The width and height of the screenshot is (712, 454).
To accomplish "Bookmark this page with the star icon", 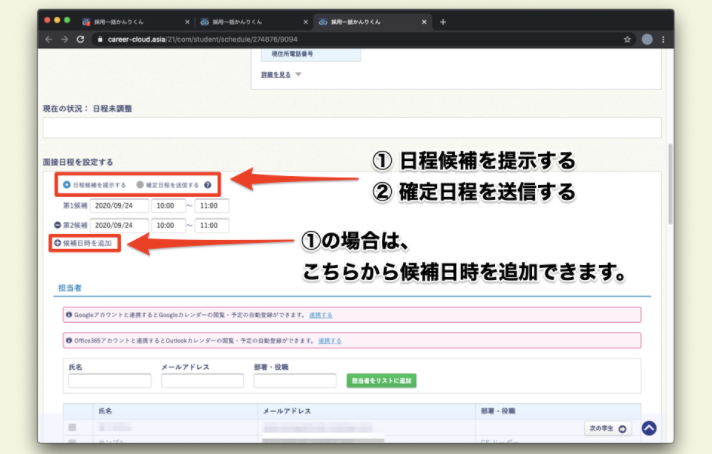I will [x=627, y=39].
